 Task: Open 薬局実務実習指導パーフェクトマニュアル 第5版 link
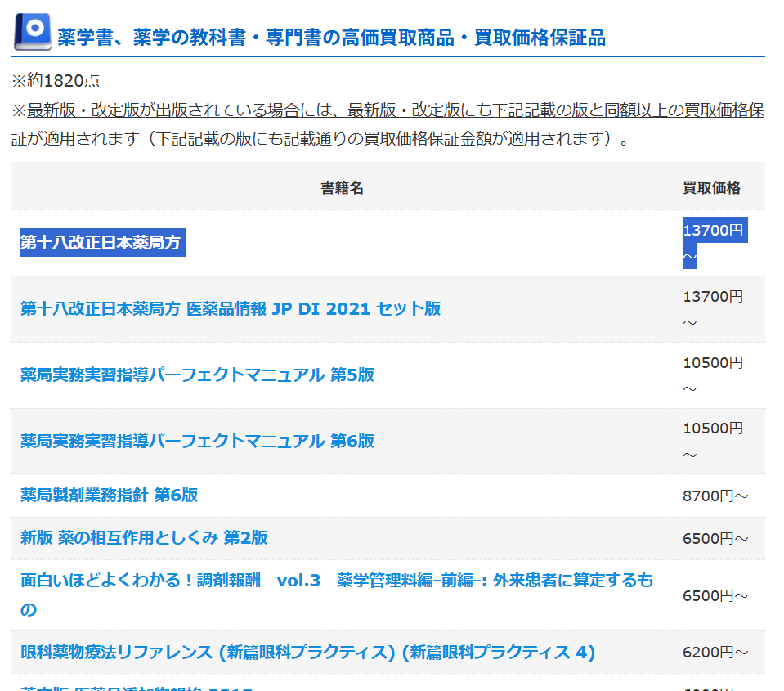[197, 375]
